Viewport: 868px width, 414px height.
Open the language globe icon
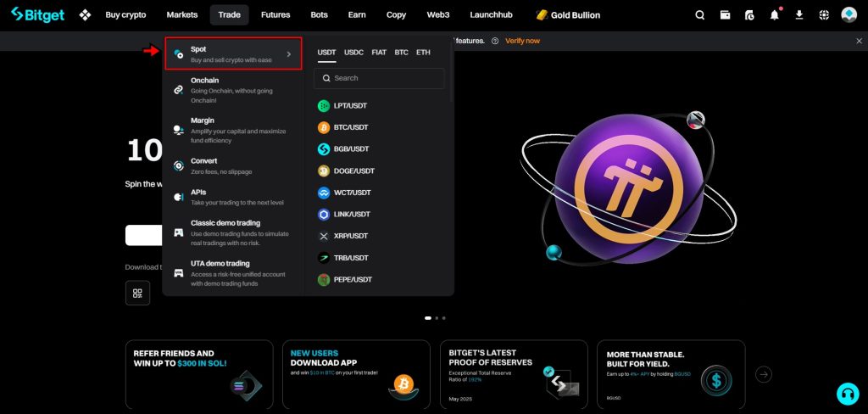tap(824, 15)
